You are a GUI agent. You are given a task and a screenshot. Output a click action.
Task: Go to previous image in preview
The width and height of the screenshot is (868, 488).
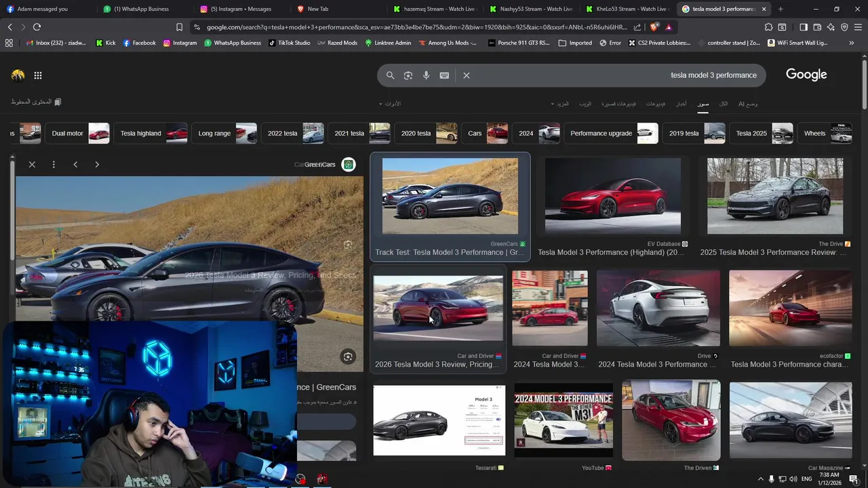click(75, 164)
